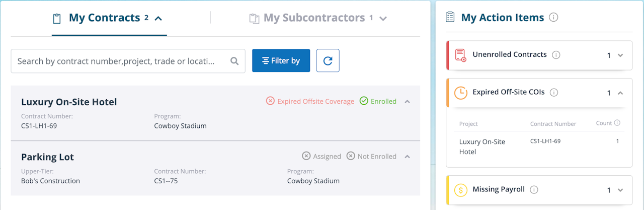This screenshot has width=644, height=210.
Task: Click the Unenrolled Contracts document icon
Action: [x=460, y=55]
